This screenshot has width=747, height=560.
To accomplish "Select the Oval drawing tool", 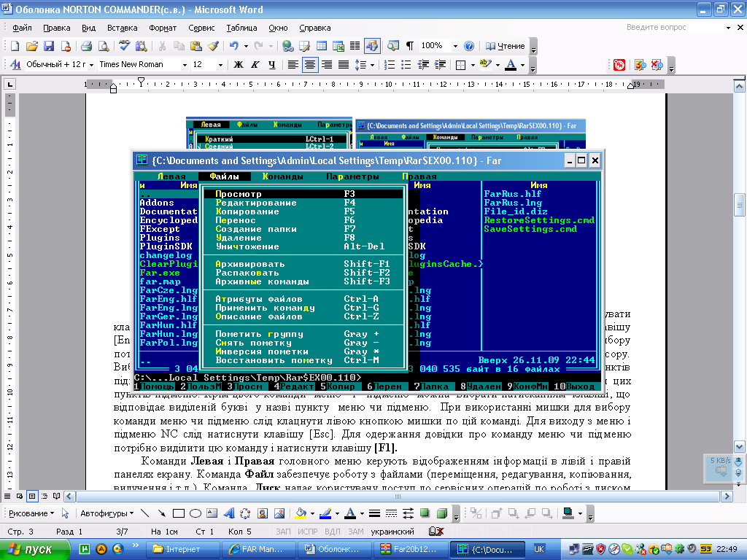I will tap(196, 513).
